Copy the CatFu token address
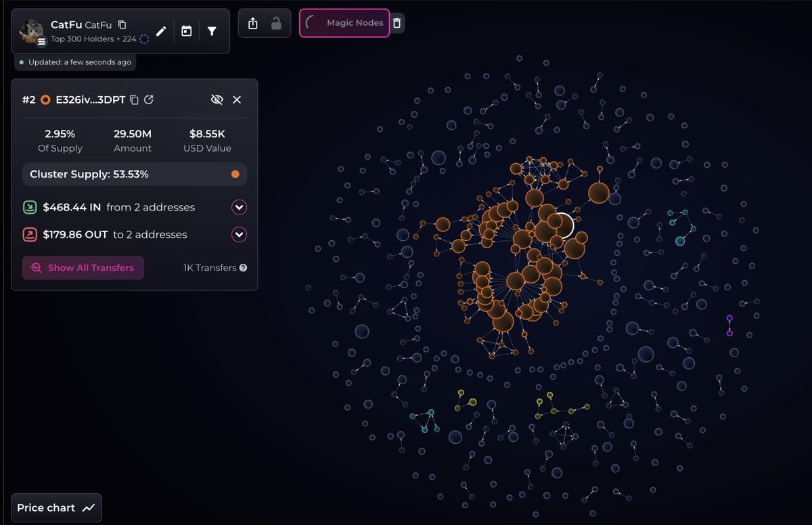 pos(122,25)
